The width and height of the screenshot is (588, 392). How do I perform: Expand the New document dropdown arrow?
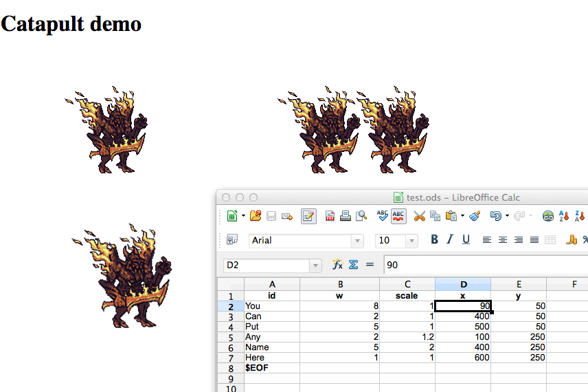(243, 216)
